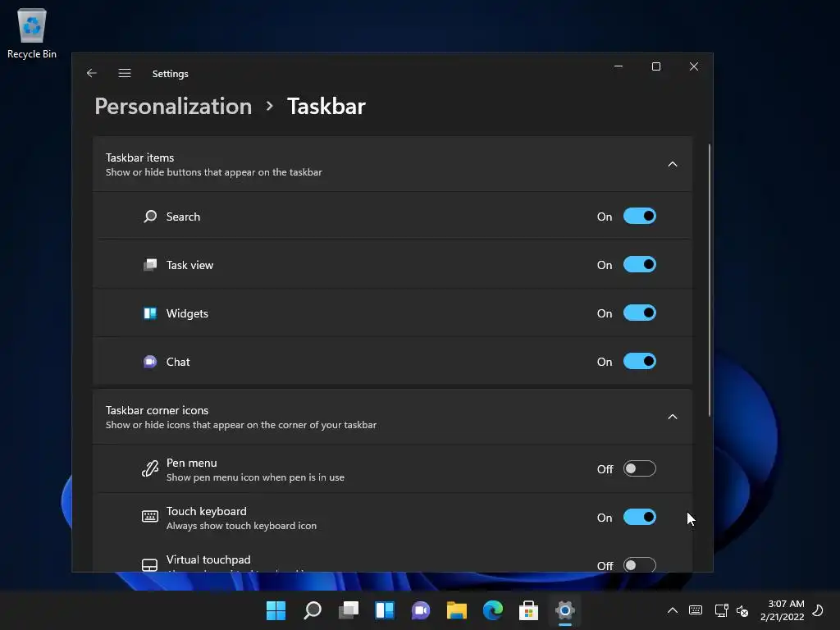Launch Microsoft Edge from the taskbar
Viewport: 840px width, 630px height.
pyautogui.click(x=493, y=610)
